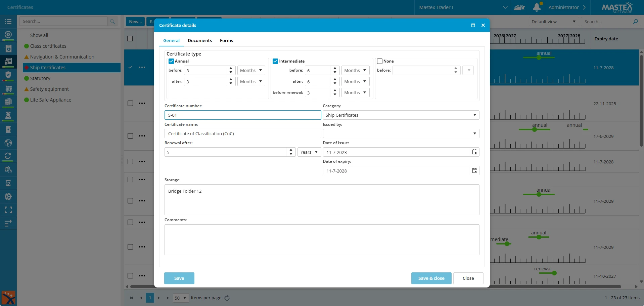Click the top-right search magnifier icon
This screenshot has height=306, width=644.
[x=635, y=22]
